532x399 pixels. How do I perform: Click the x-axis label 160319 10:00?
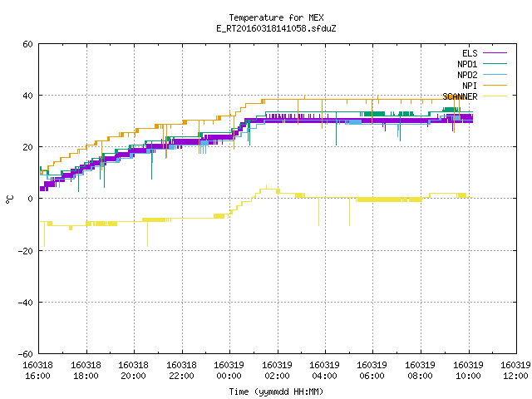[469, 371]
